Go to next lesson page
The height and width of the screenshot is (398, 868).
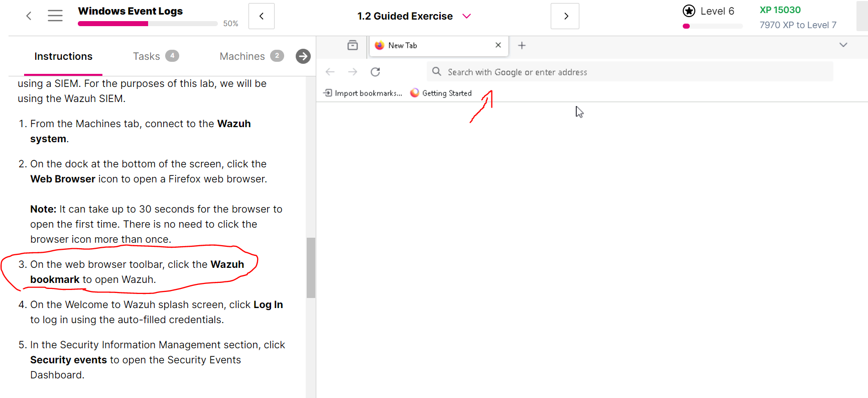[x=565, y=16]
